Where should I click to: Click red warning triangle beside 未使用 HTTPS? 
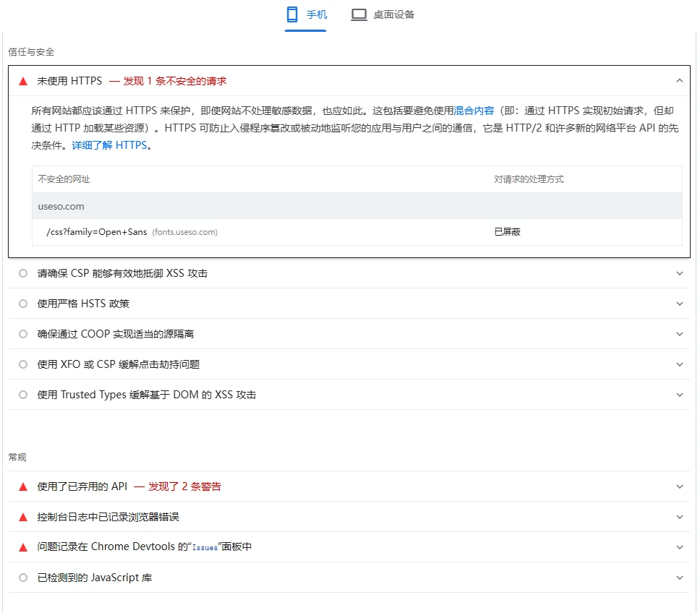tap(23, 81)
